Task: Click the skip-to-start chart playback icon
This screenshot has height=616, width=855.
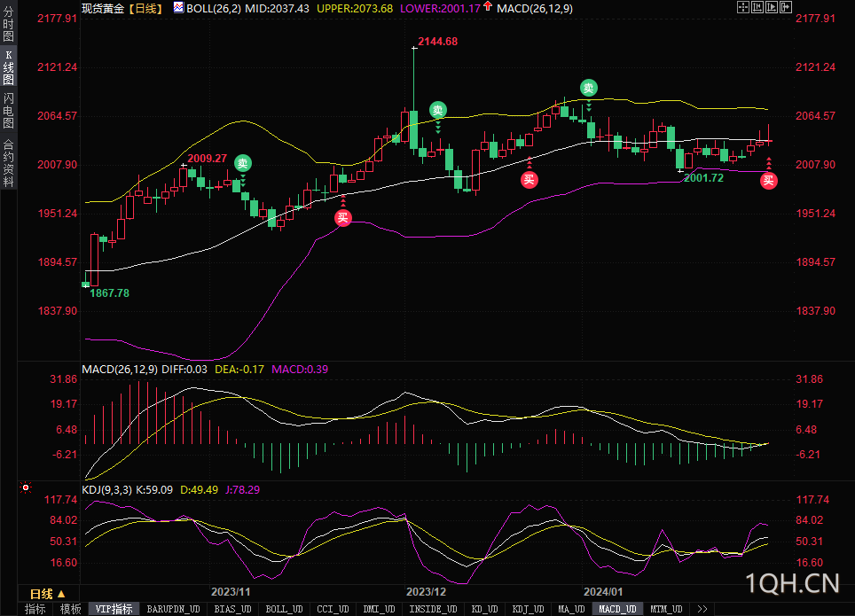Action: click(x=757, y=7)
